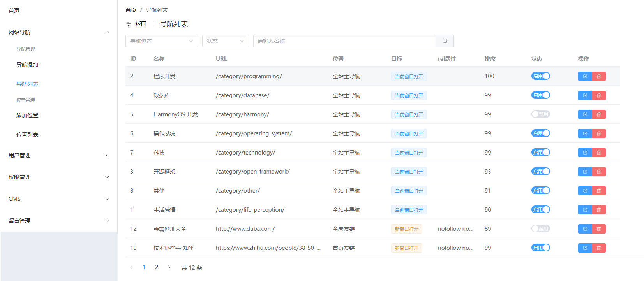Click the back arrow beside 返回
This screenshot has height=281, width=644.
point(129,24)
